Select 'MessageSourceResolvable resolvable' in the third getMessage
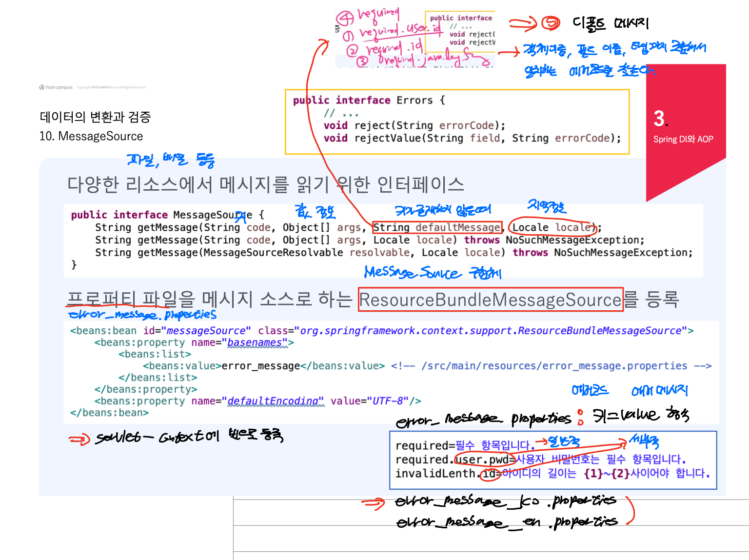This screenshot has width=749, height=560. [x=306, y=253]
